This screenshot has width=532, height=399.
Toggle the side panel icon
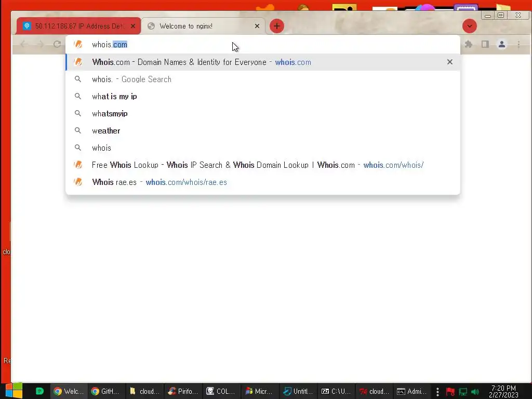(x=485, y=44)
